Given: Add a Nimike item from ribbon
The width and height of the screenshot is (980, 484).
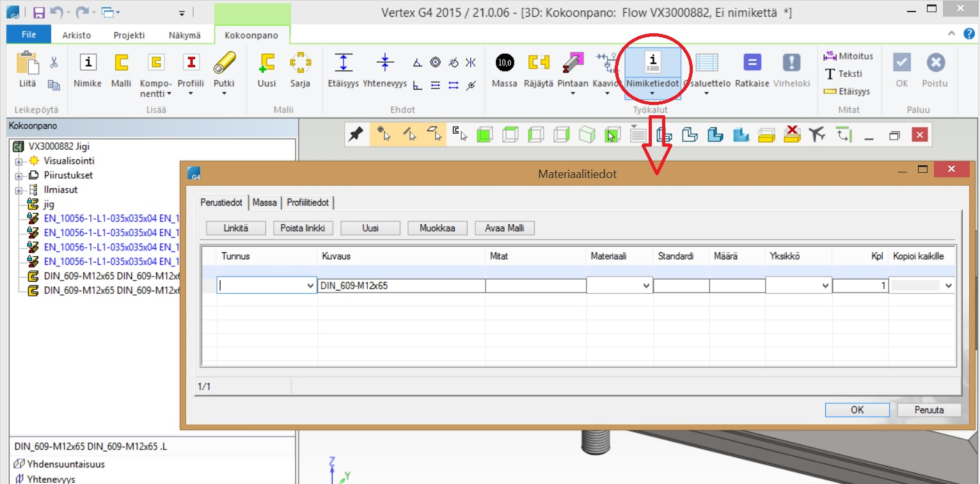Looking at the screenshot, I should [88, 63].
